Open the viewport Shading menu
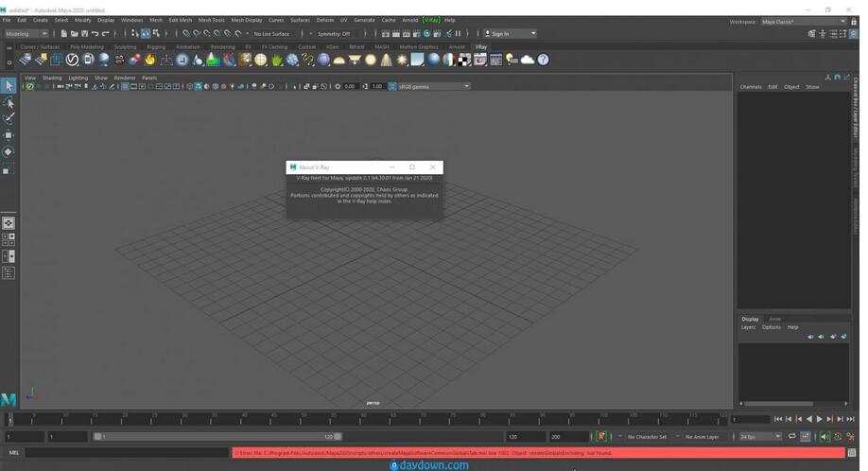The image size is (868, 471). coord(52,78)
